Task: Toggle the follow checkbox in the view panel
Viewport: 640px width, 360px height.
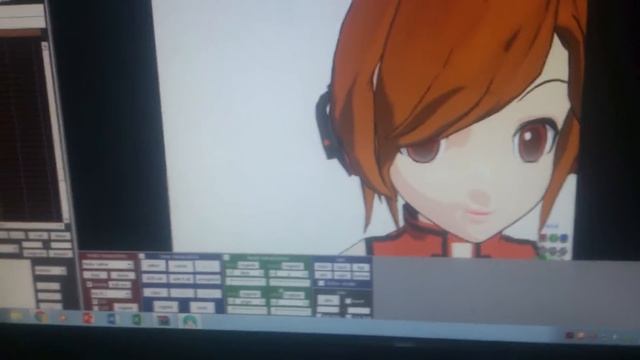Action: pyautogui.click(x=321, y=283)
